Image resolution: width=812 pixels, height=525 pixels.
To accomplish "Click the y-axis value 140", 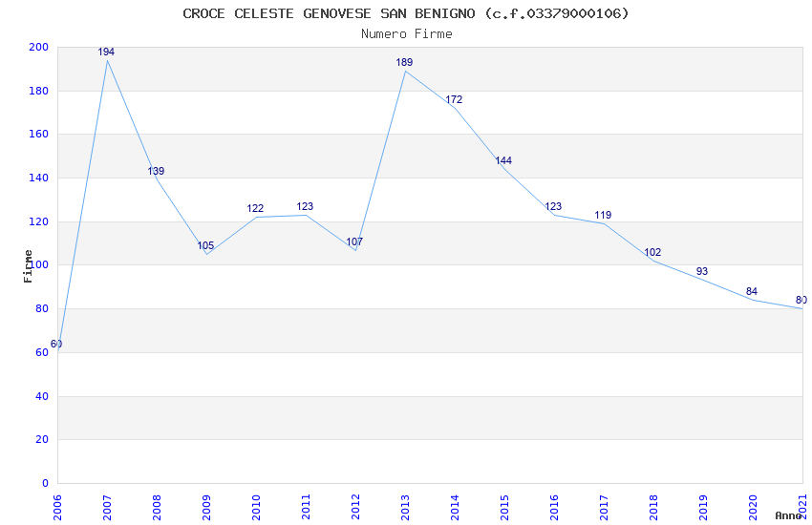I will (x=39, y=178).
